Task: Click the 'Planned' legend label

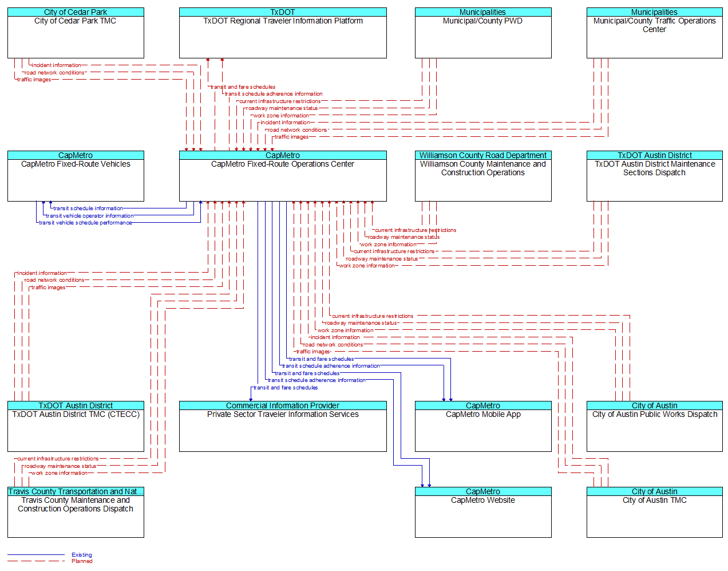Action: (82, 561)
